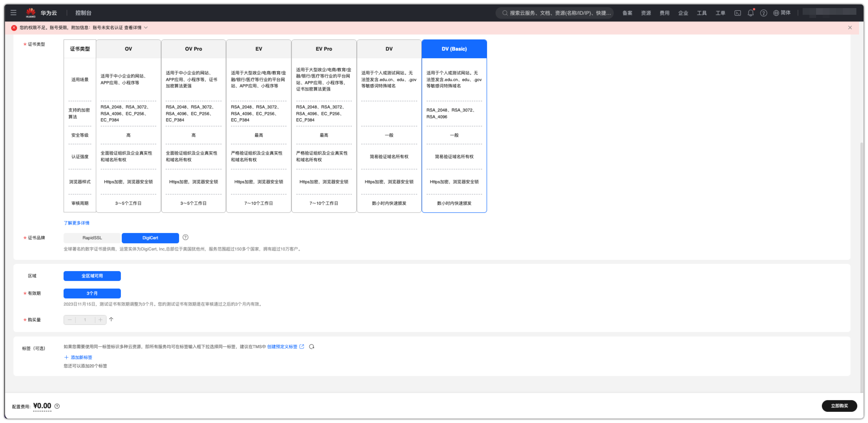Open the CloudShell terminal icon

click(737, 13)
